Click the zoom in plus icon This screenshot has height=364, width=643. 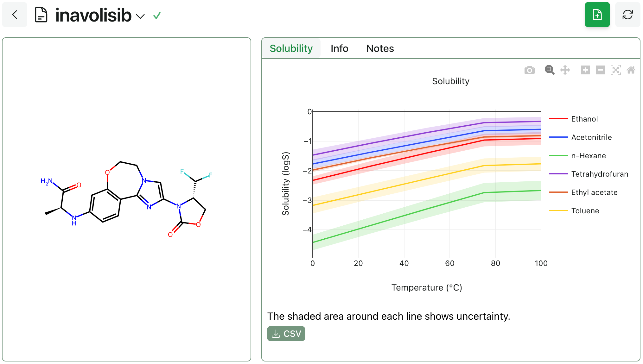tap(585, 70)
